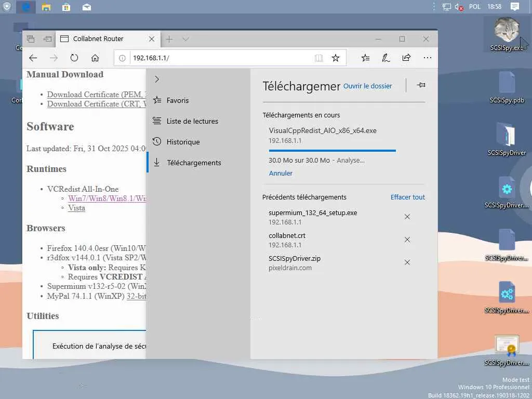
Task: Click the Edge back arrow button
Action: pos(33,58)
